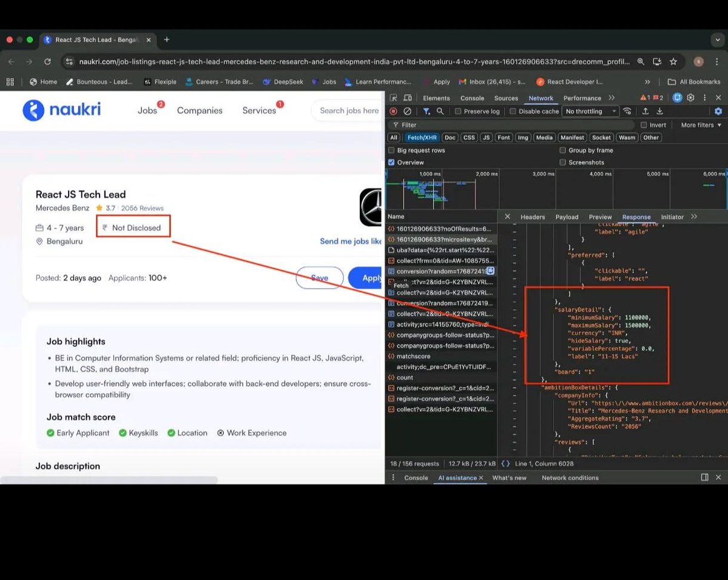
Task: Bookmark this page with the star icon
Action: pyautogui.click(x=673, y=61)
